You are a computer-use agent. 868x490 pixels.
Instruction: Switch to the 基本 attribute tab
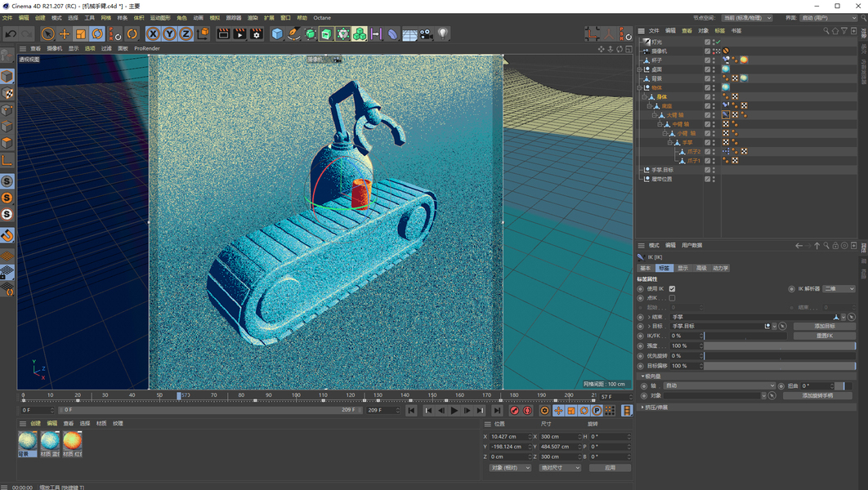(646, 268)
